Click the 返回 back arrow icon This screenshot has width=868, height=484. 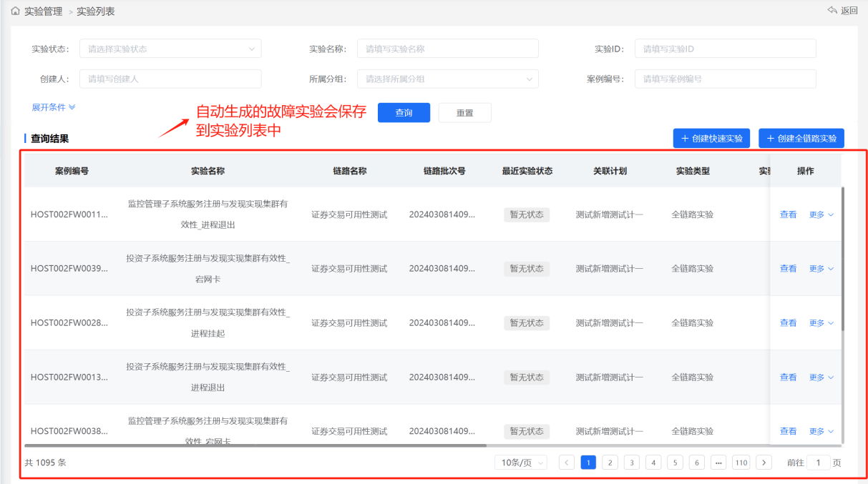(x=832, y=10)
